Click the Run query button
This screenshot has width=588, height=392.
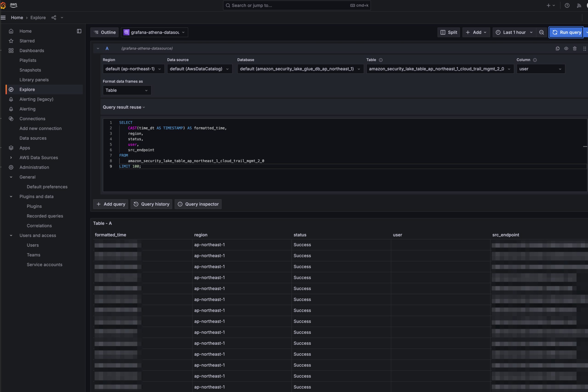(566, 32)
